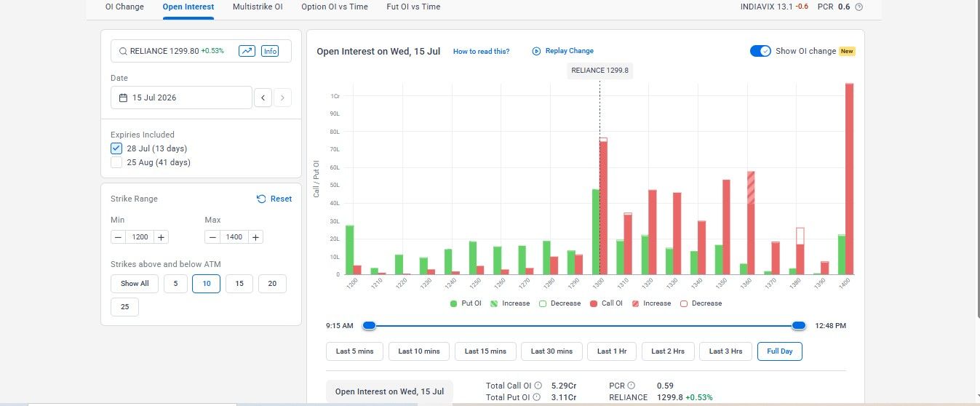Viewport: 980px width, 406px height.
Task: Click the Info badge in search box
Action: (270, 51)
